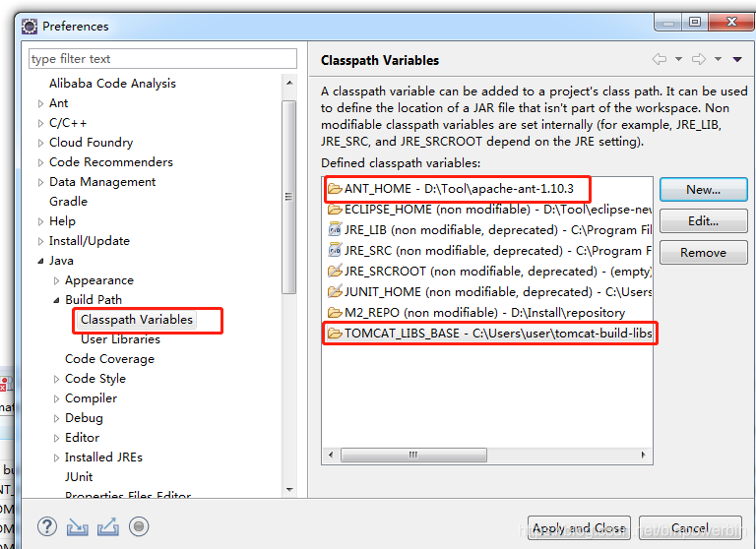756x549 pixels.
Task: Select Code Coverage tree item
Action: 110,359
